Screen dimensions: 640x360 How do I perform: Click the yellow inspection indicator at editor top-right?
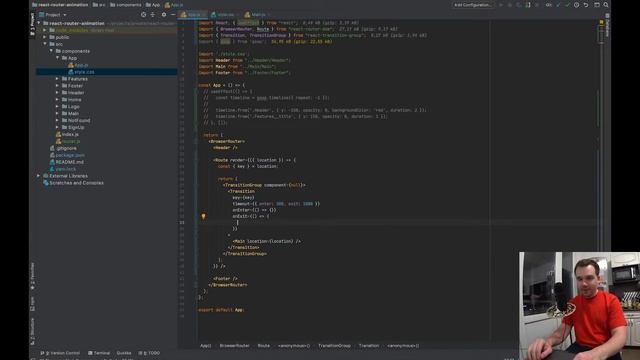point(601,22)
